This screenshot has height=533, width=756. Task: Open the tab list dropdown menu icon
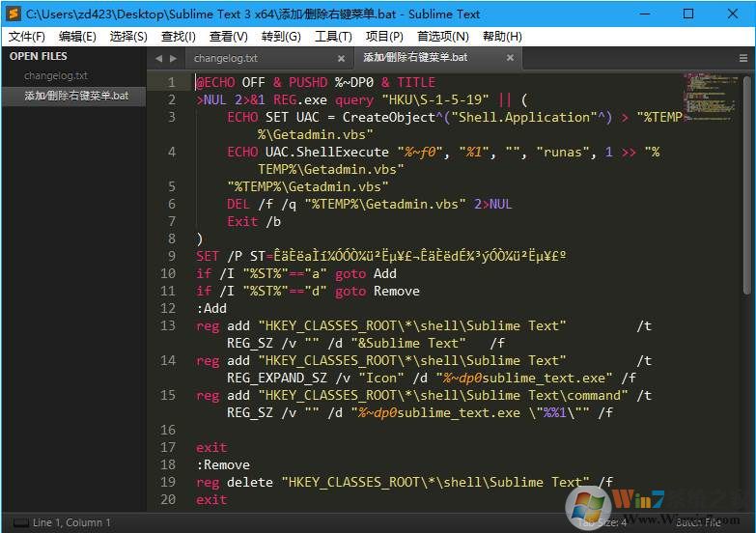[x=743, y=58]
